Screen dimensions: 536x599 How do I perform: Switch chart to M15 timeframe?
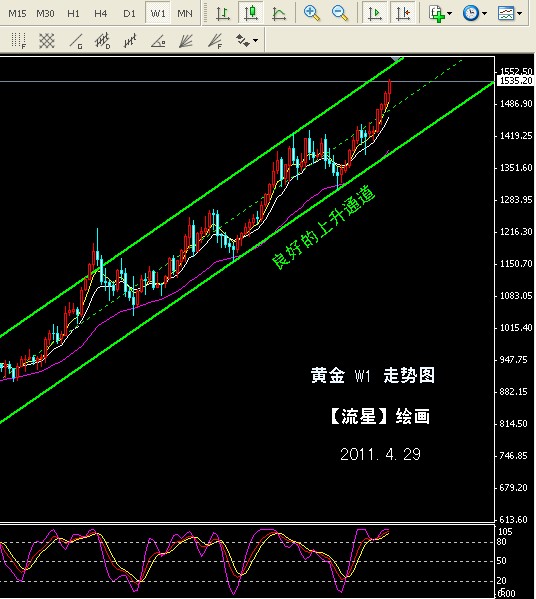coord(17,14)
